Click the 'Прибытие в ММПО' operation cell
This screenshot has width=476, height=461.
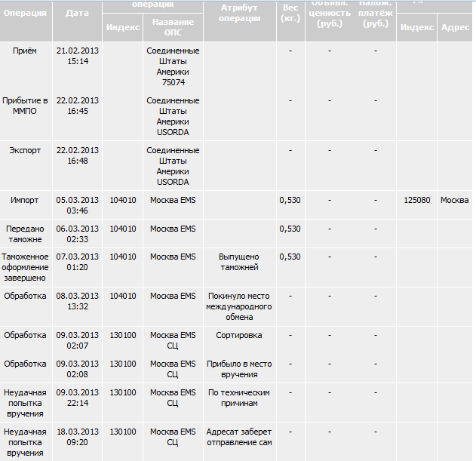tap(26, 106)
